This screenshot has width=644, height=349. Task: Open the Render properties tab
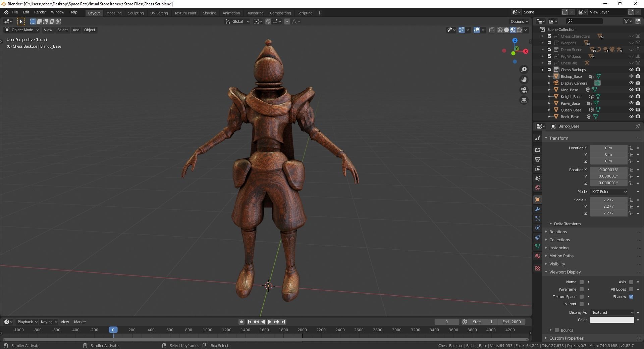coord(538,150)
